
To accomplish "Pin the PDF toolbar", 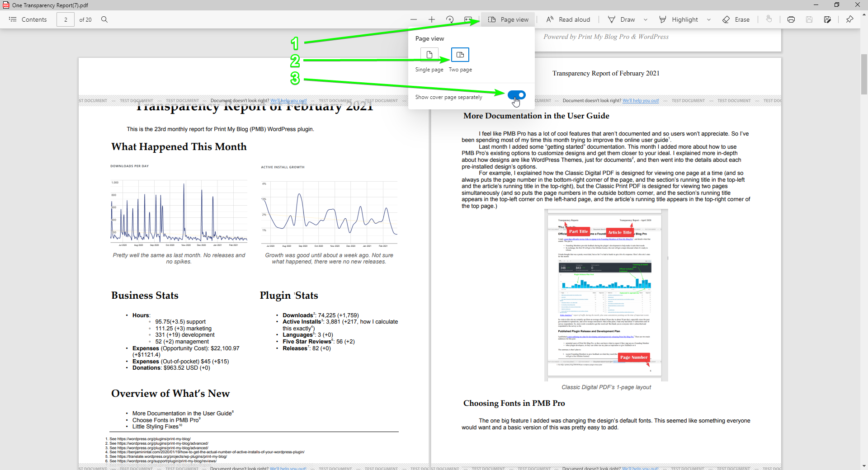I will (x=850, y=19).
